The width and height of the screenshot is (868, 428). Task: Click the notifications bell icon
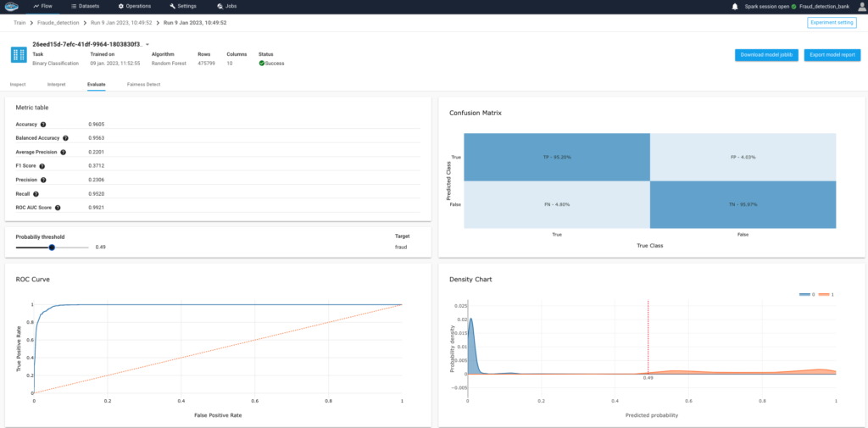point(734,6)
